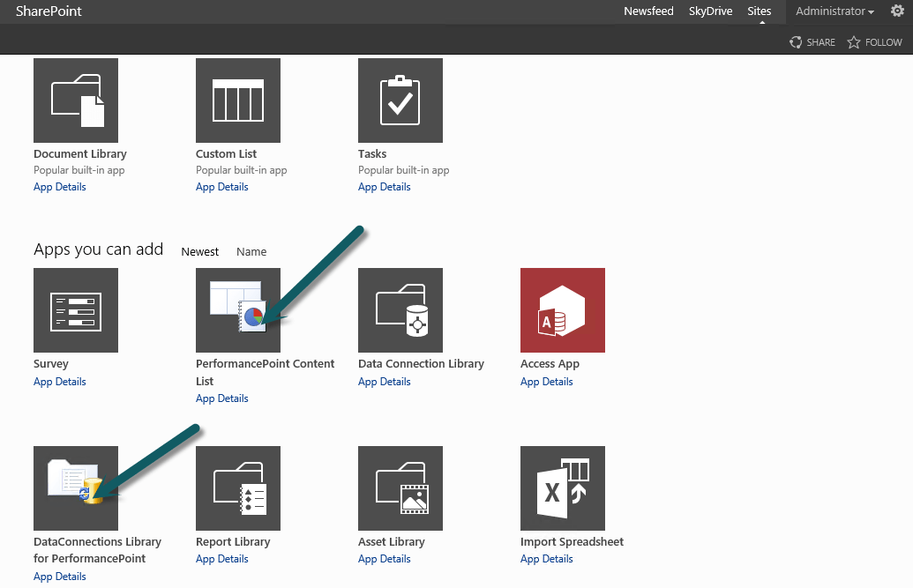913x588 pixels.
Task: View App Details under PerformancePoint Content List
Action: (221, 398)
